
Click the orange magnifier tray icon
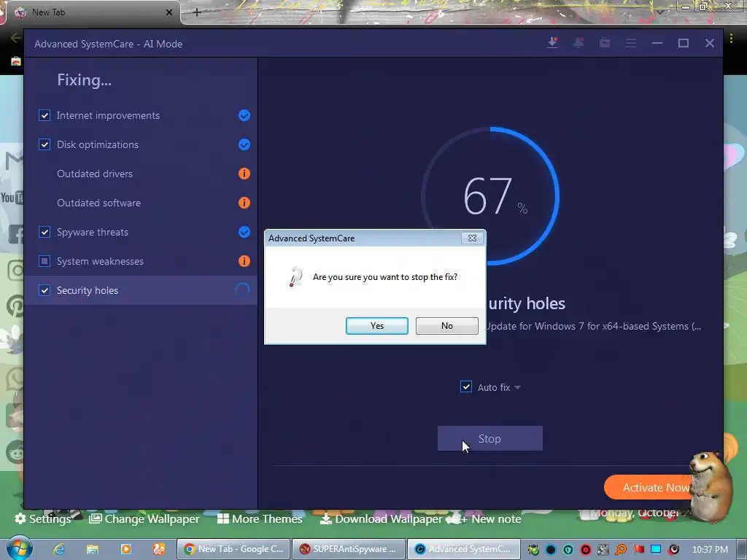(621, 550)
